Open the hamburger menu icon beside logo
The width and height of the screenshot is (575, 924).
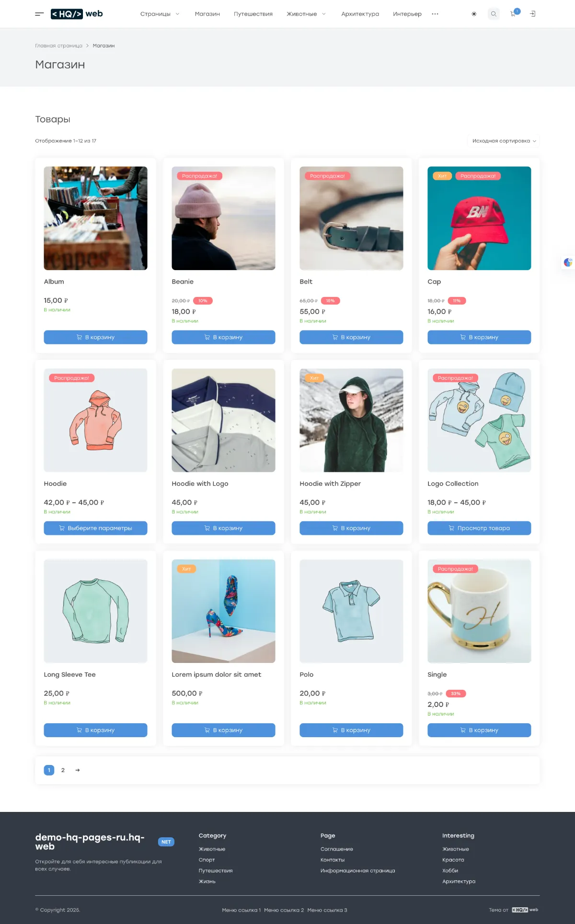point(39,14)
